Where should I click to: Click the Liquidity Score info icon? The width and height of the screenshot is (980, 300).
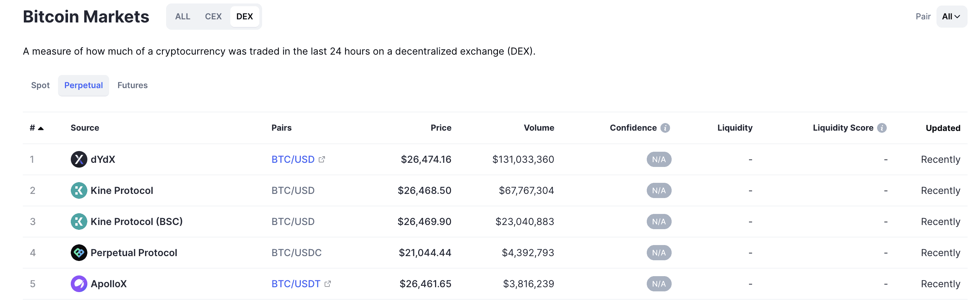[x=882, y=128]
